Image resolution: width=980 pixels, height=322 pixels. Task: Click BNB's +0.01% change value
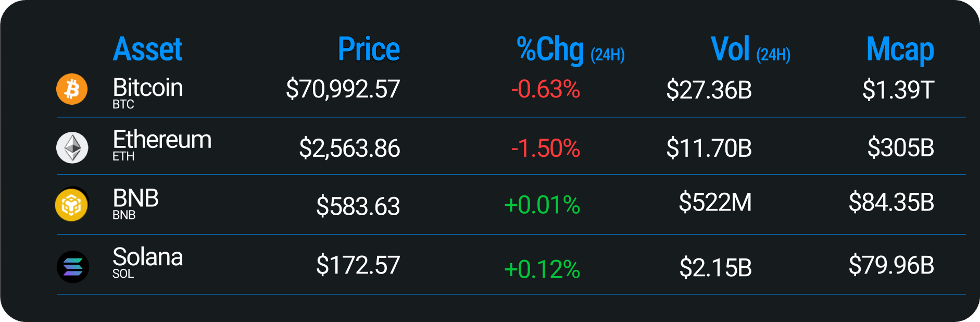(x=542, y=205)
